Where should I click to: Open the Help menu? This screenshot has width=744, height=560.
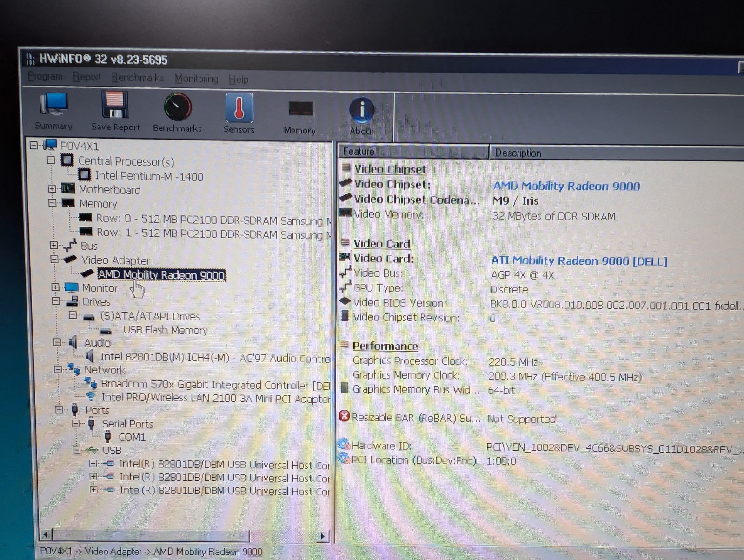[239, 80]
